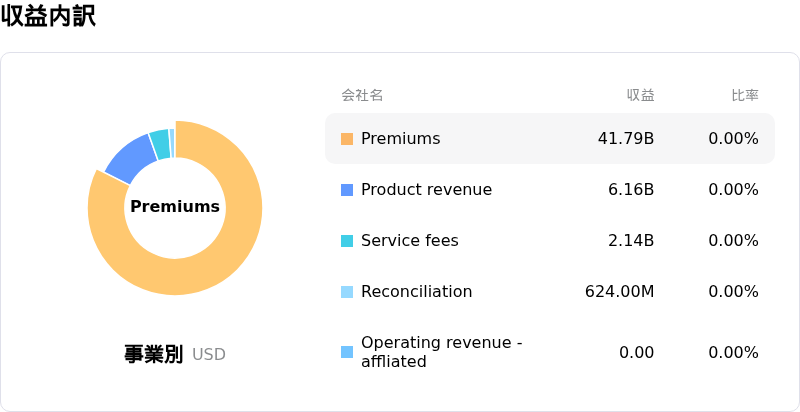The height and width of the screenshot is (412, 800).
Task: Click the Operating revenue - affliated color square
Action: coord(347,352)
